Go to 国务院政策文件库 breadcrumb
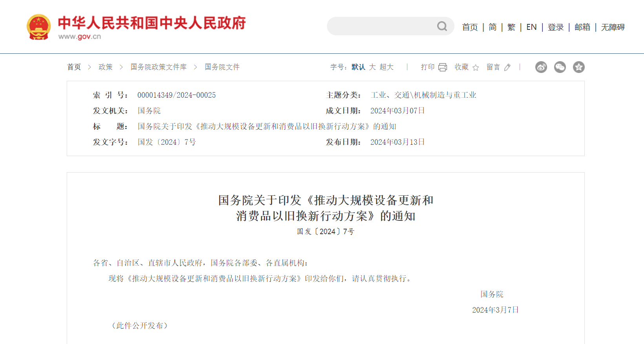This screenshot has width=644, height=344. [x=159, y=67]
